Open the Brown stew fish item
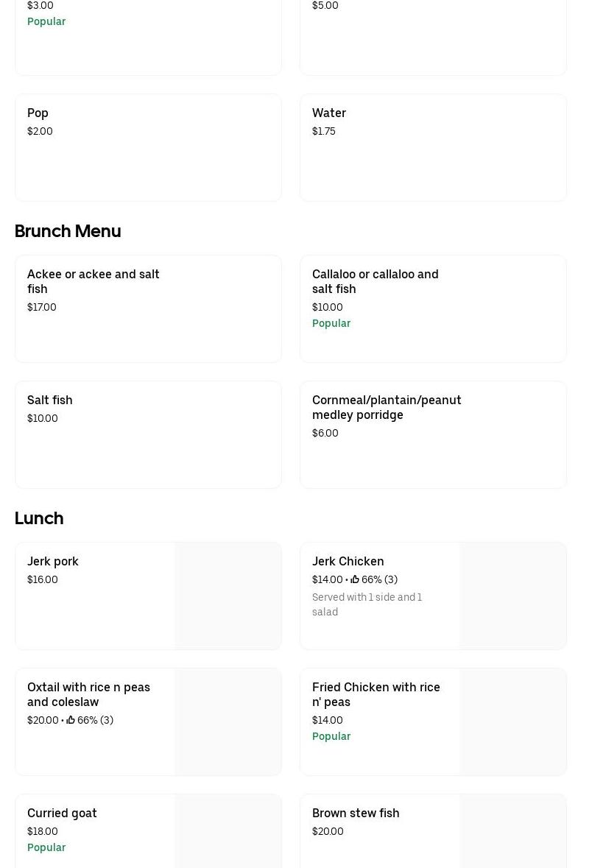 click(x=356, y=813)
